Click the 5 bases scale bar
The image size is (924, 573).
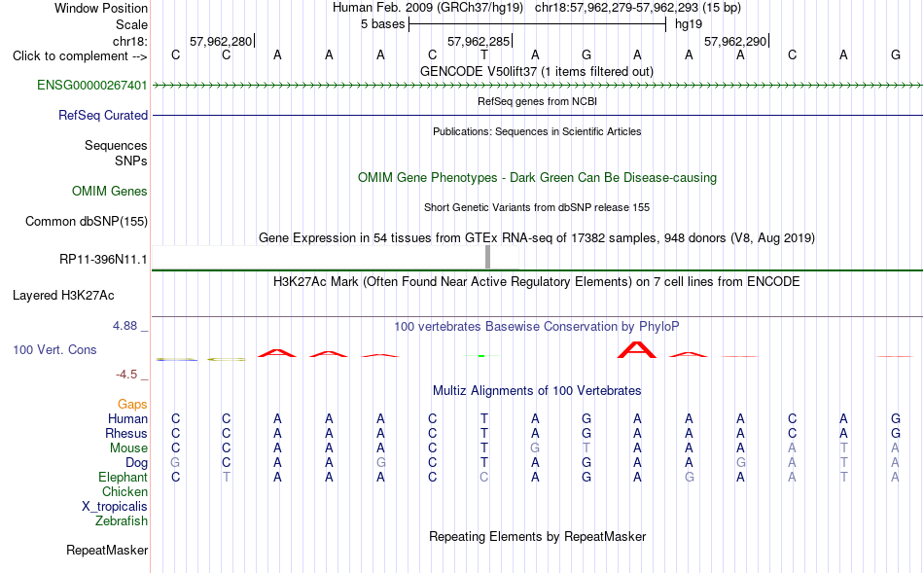coord(537,24)
